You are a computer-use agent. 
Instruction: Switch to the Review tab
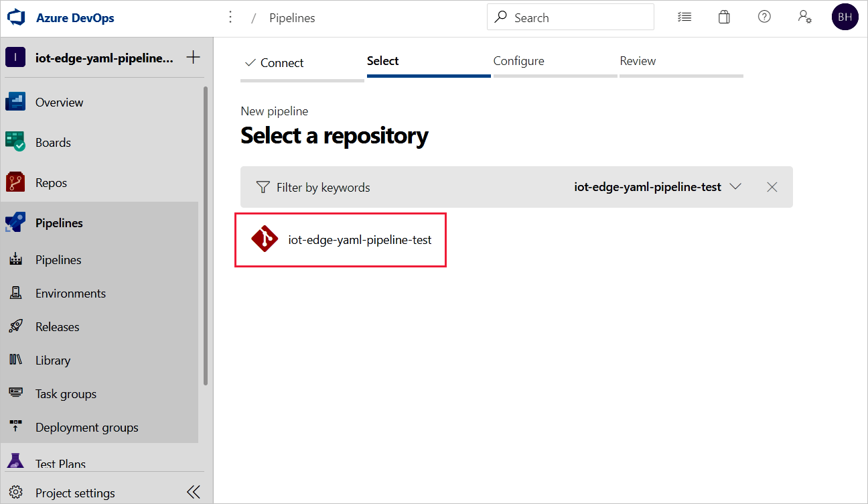click(638, 60)
